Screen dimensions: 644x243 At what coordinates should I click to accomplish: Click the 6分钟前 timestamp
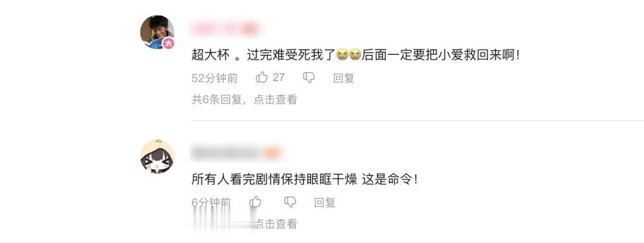click(211, 202)
